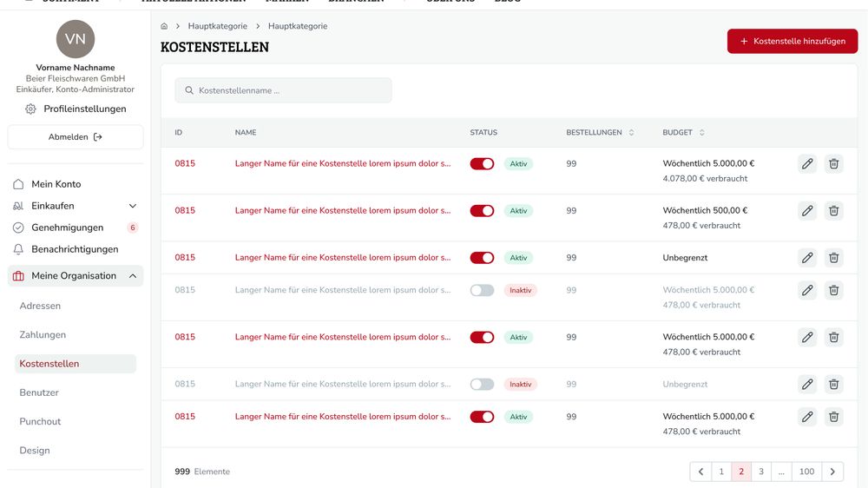Open Zahlungen in the sidebar
Viewport: 868px width, 488px height.
point(43,334)
